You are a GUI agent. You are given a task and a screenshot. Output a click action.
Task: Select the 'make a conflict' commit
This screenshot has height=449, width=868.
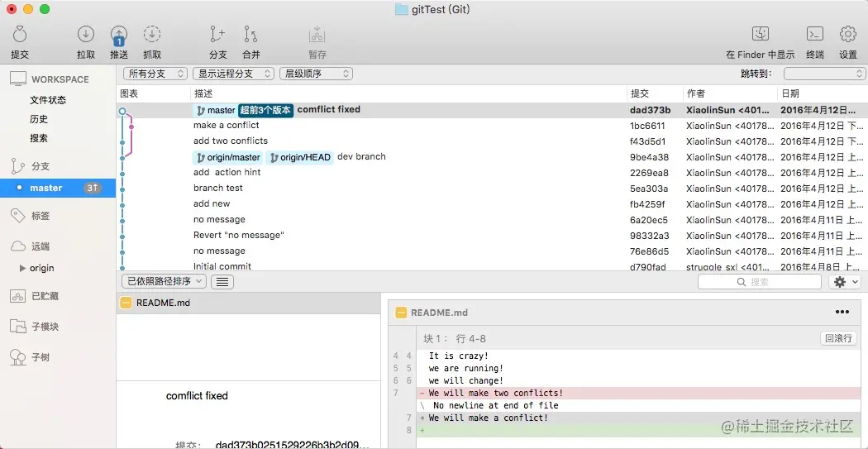pos(492,126)
